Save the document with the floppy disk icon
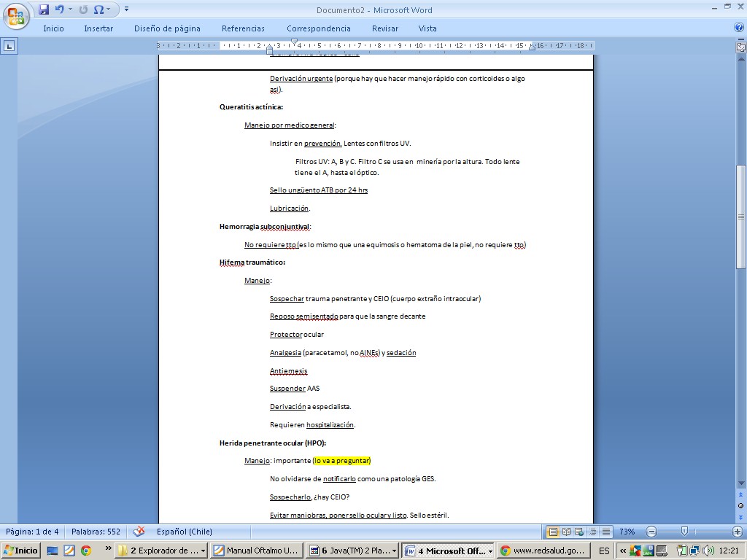This screenshot has height=560, width=747. point(44,9)
